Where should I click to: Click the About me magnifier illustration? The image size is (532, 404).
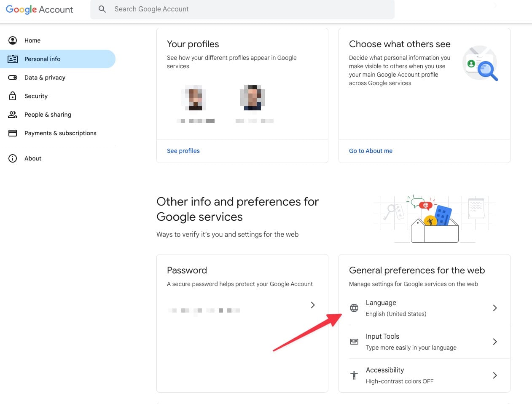[x=481, y=63]
